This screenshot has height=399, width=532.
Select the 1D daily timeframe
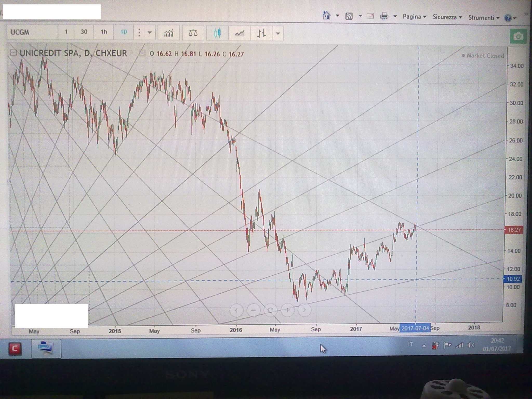tap(124, 32)
